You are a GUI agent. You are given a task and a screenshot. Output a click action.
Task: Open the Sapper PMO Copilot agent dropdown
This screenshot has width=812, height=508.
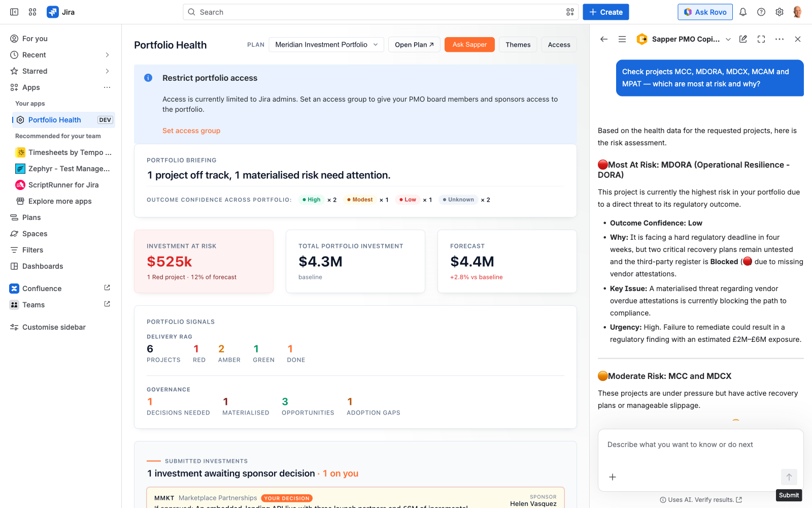pos(728,39)
